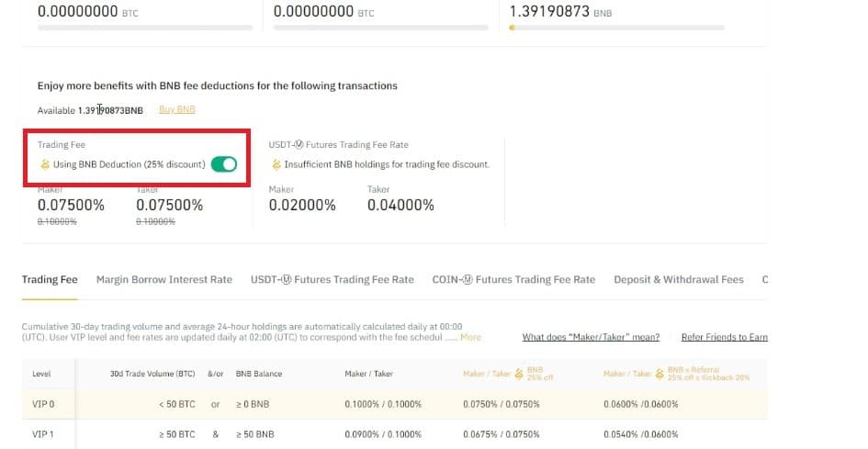Click the 0.0600% /0.0600% referral fee cell
This screenshot has height=449, width=868.
click(x=641, y=404)
